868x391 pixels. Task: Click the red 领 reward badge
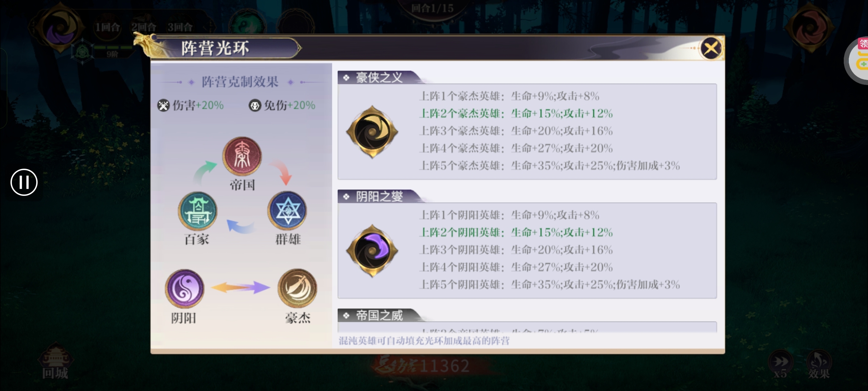863,44
